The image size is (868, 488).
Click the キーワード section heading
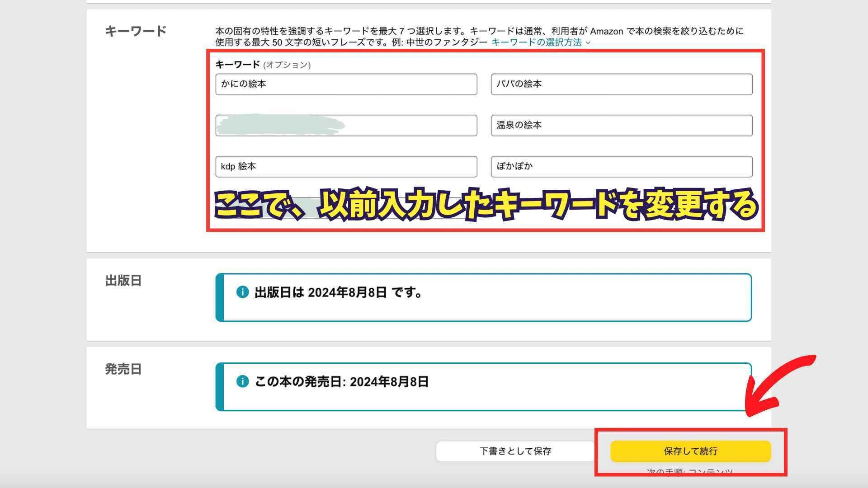point(136,31)
